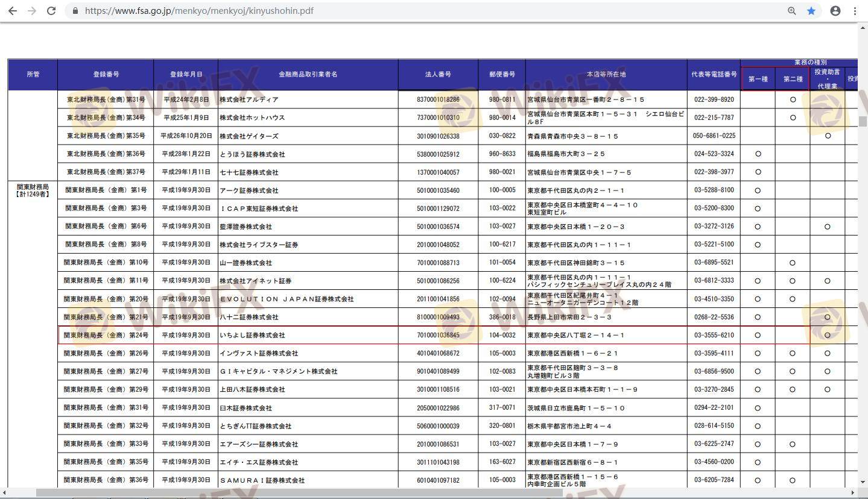Click the scroll-right arrow on horizontal scrollbar
868x499 pixels.
point(852,493)
